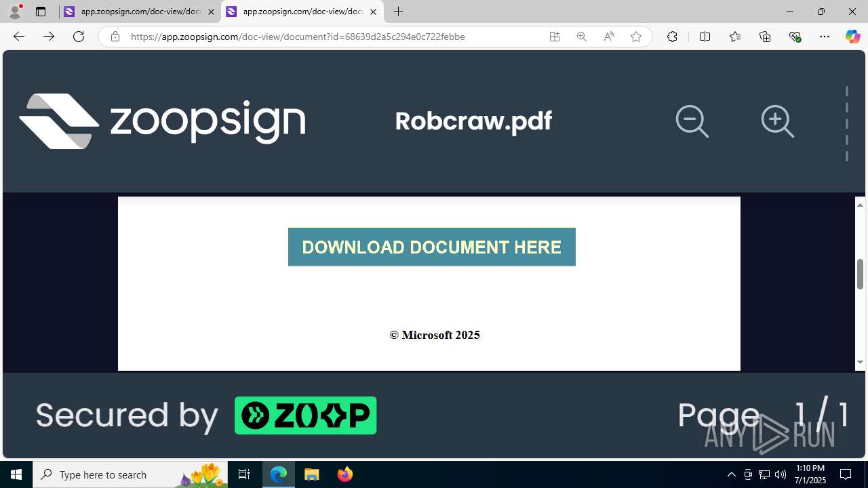The image size is (868, 488).
Task: Minimize the Edge window
Action: (x=790, y=12)
